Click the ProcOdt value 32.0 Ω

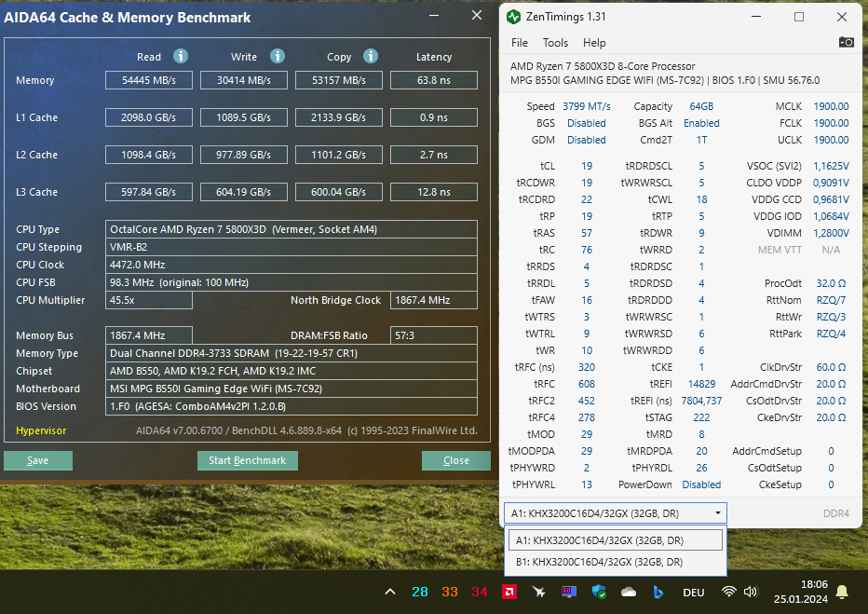click(831, 283)
